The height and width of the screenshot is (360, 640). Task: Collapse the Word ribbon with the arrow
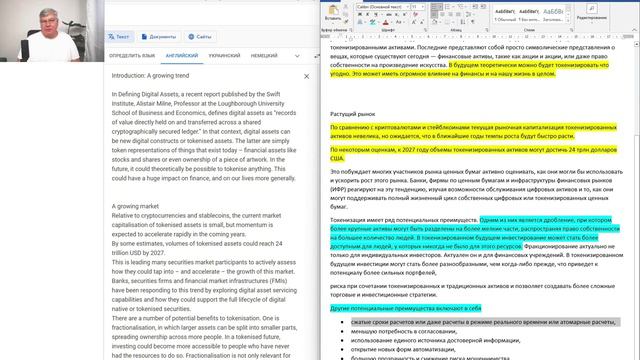click(x=634, y=30)
